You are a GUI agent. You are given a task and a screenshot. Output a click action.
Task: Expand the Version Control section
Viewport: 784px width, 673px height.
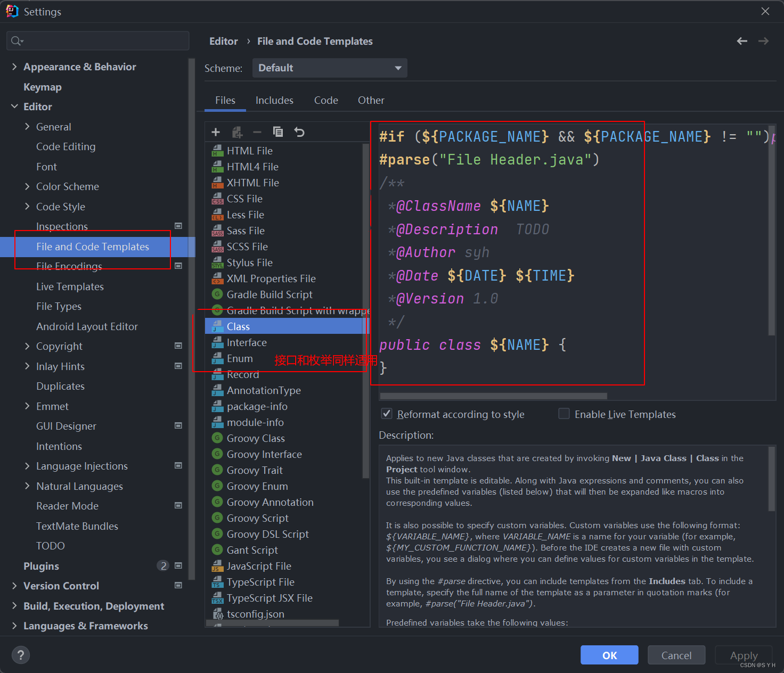[x=14, y=586]
